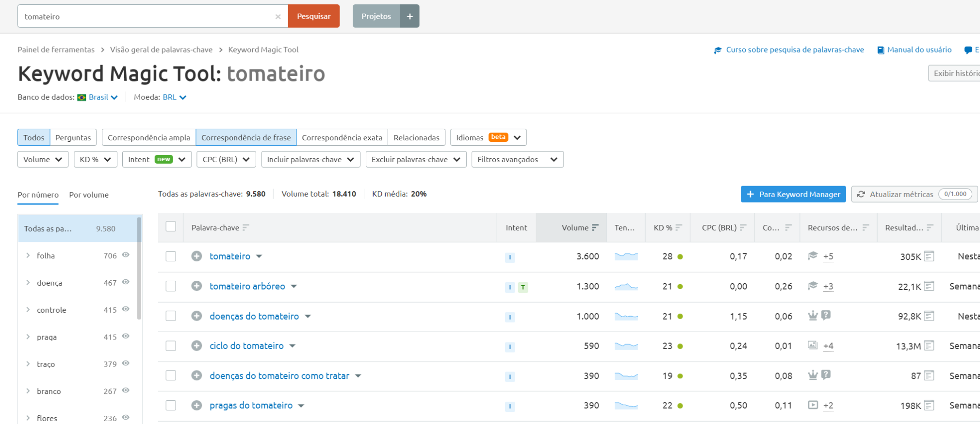Click the add icon next to ciclo do tomateiro
The height and width of the screenshot is (424, 980).
(196, 346)
